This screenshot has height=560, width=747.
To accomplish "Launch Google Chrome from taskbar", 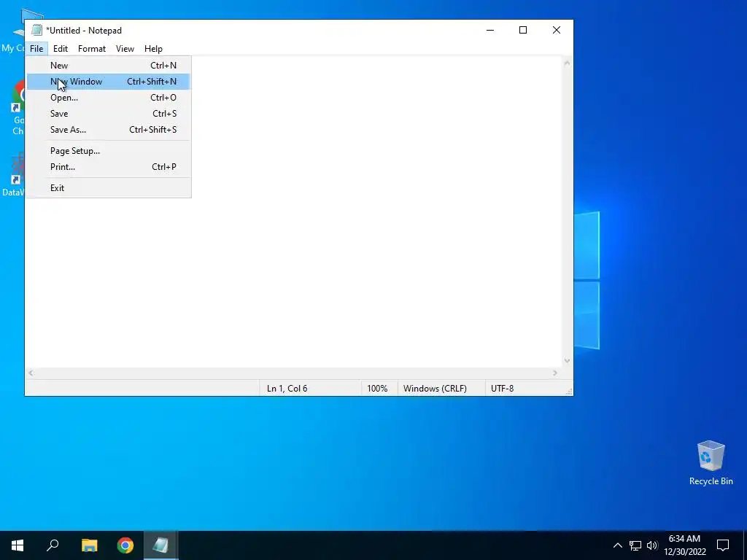I will point(125,545).
